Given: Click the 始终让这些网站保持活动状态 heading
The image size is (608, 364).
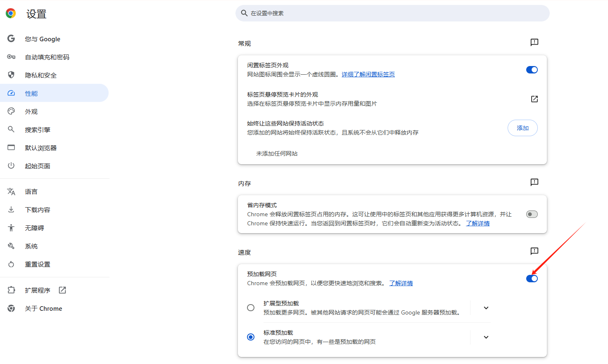Looking at the screenshot, I should click(285, 123).
